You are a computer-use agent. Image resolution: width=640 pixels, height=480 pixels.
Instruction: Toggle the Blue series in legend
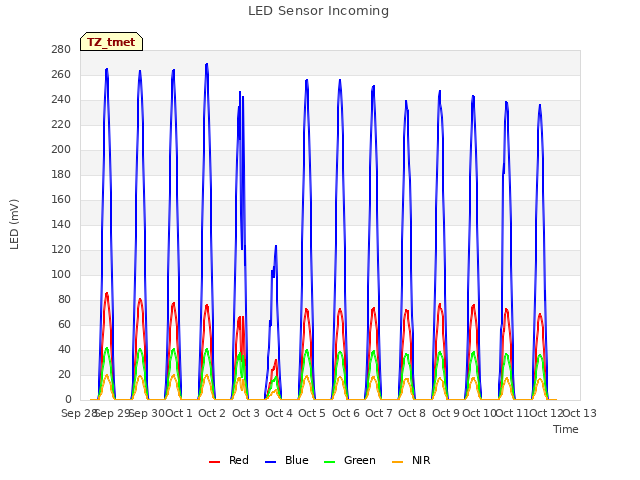click(287, 460)
